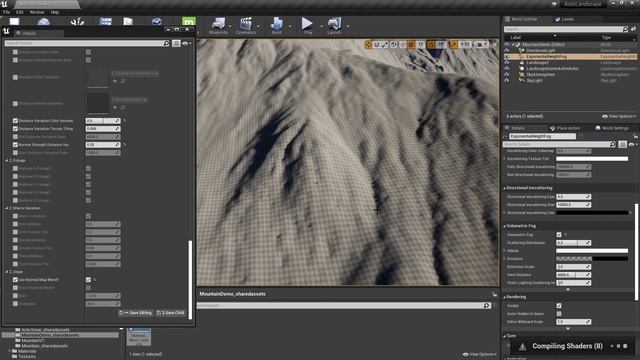Open the Window menu
Screen dimensions: 640x360
pyautogui.click(x=37, y=12)
